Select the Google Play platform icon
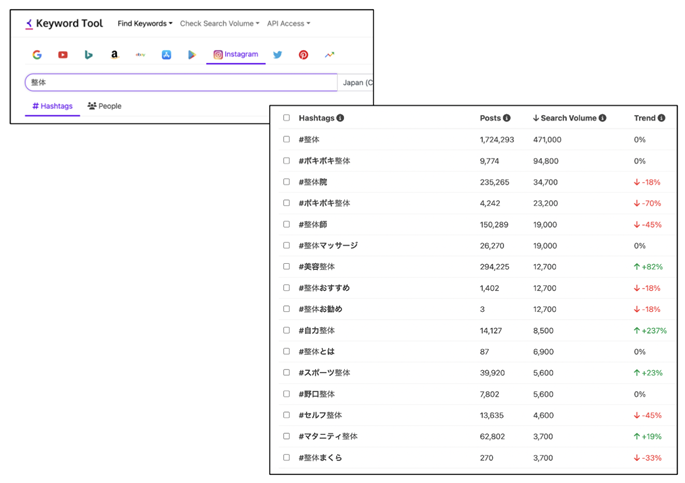685x483 pixels. pyautogui.click(x=192, y=55)
